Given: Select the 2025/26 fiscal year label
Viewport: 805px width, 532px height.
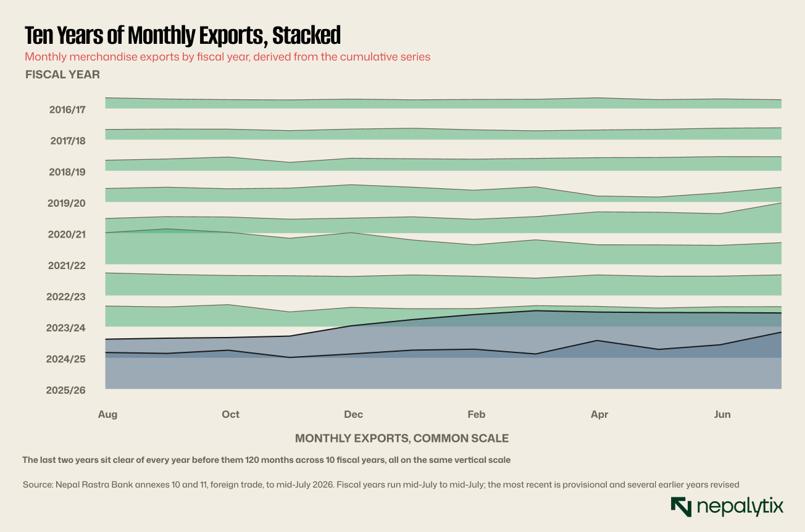Looking at the screenshot, I should point(66,390).
